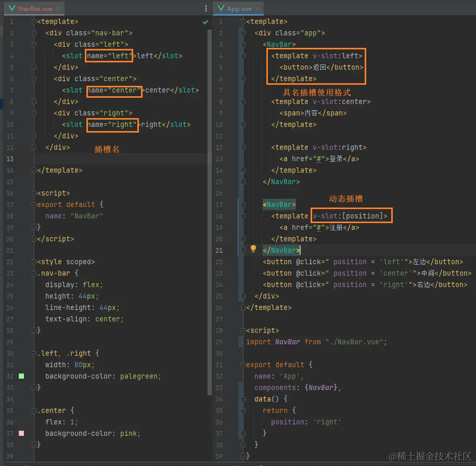The height and width of the screenshot is (466, 476).
Task: Close the NavBar.vue tab
Action: pos(58,8)
